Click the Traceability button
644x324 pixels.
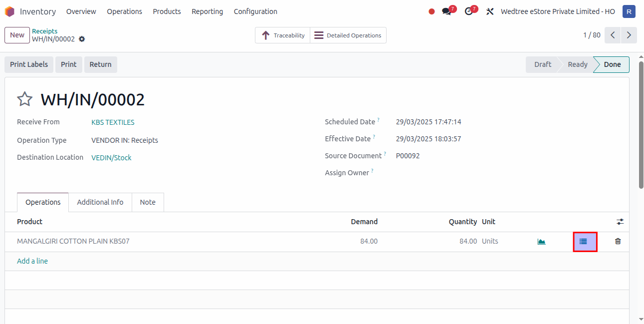coord(283,35)
